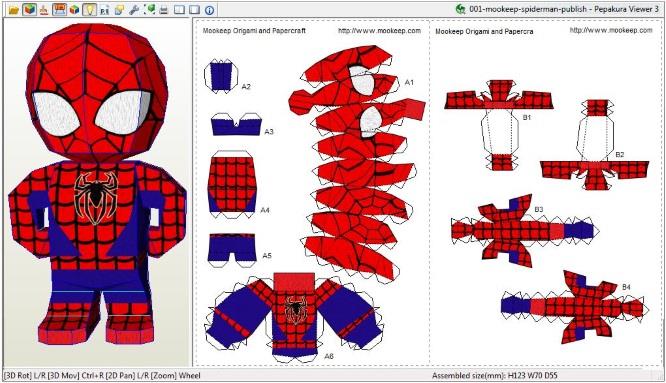Click the 'Assembled size(mm): H123 W70 D55' status text
This screenshot has width=666, height=383.
495,375
